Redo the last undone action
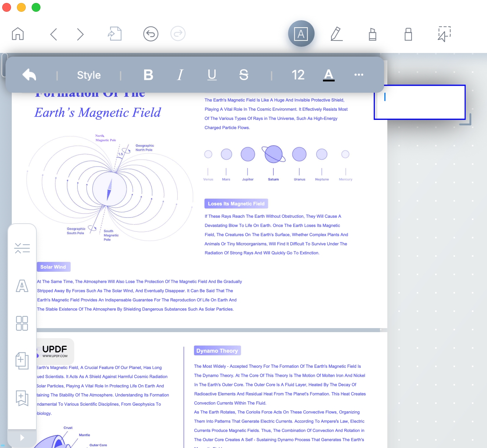 click(178, 34)
